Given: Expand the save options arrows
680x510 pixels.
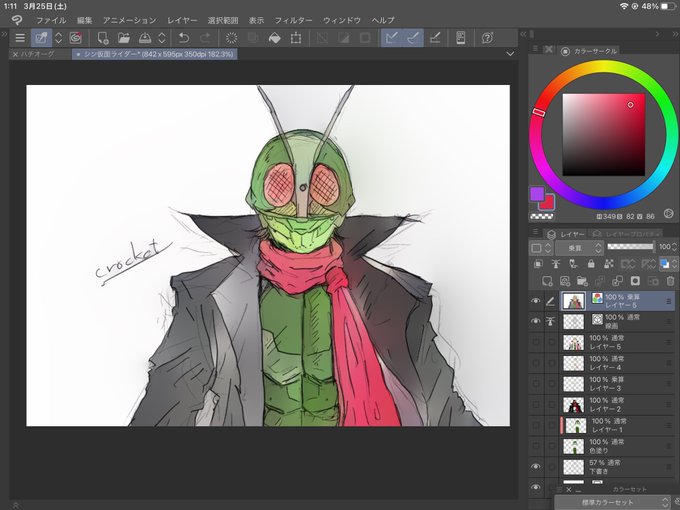Looking at the screenshot, I should pyautogui.click(x=162, y=38).
